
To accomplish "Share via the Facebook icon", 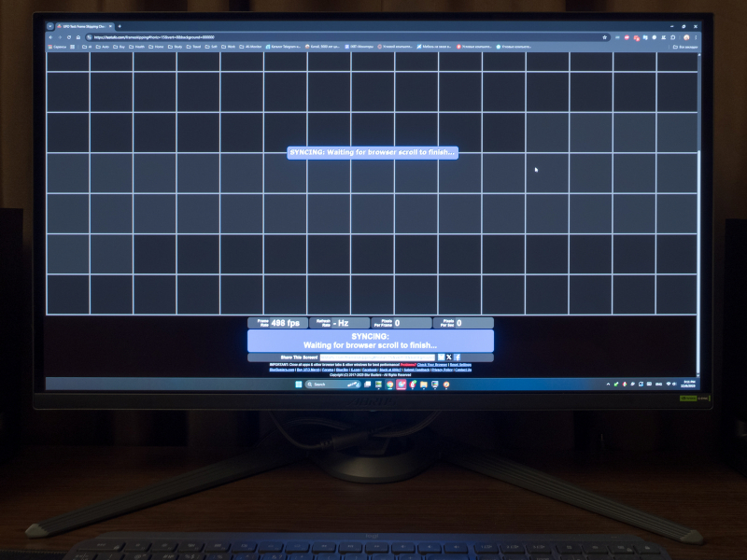I will click(457, 357).
